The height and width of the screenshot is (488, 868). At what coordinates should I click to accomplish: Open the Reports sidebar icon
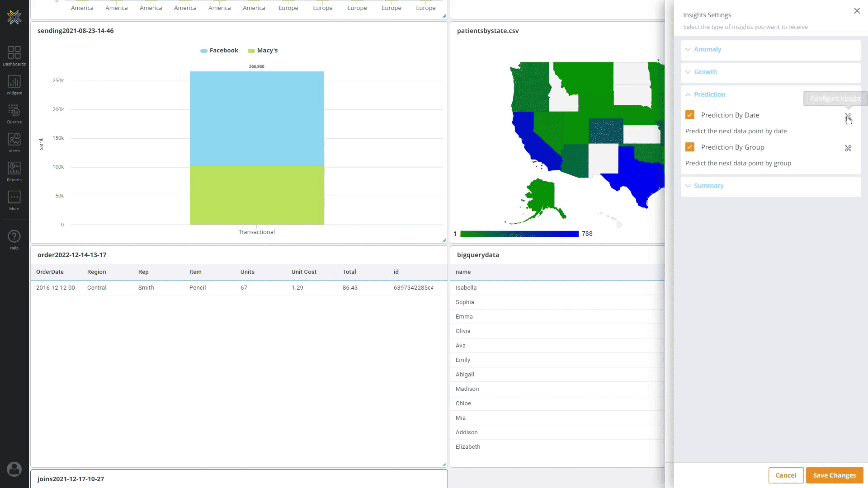pyautogui.click(x=14, y=171)
